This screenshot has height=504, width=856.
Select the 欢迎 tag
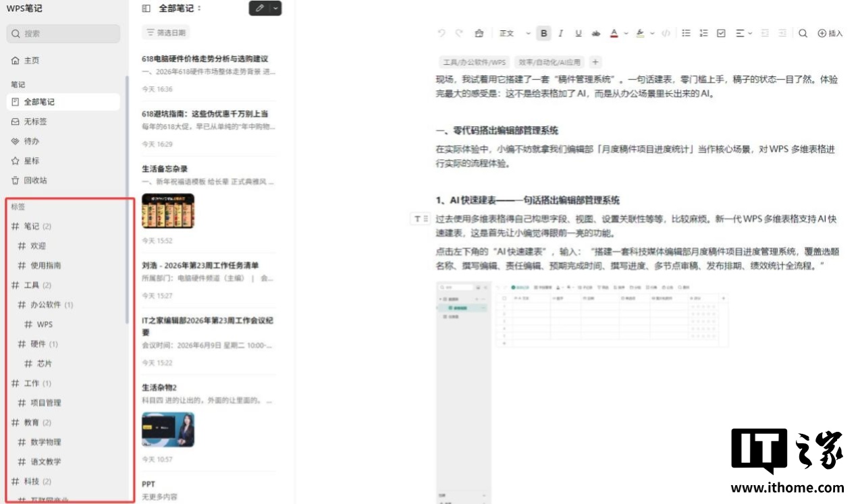32,246
